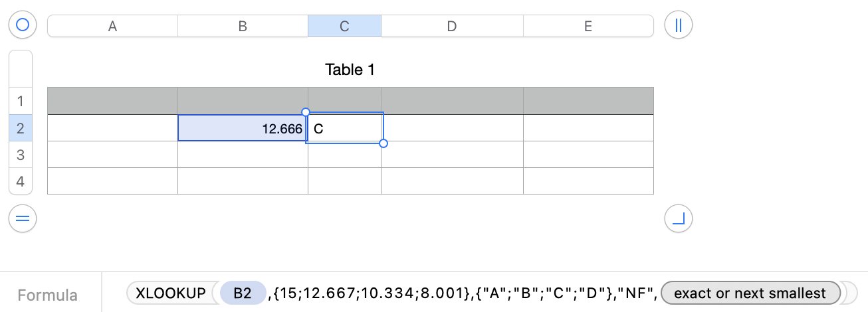Click the resize table corner handle
The width and height of the screenshot is (868, 312).
(678, 218)
